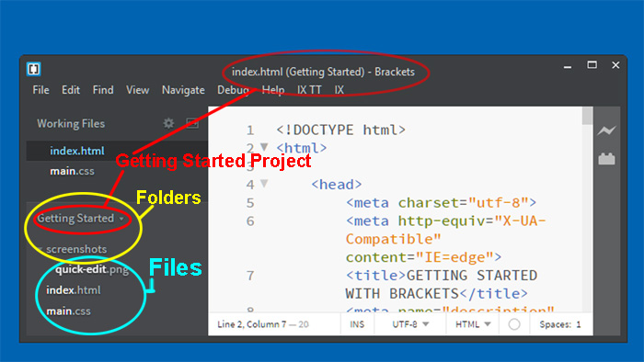
Task: Open the Extension Manager brick icon
Action: [x=606, y=159]
